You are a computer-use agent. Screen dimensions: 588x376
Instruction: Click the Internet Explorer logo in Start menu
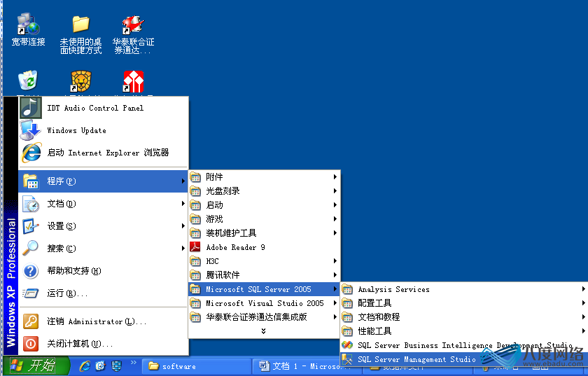click(31, 153)
